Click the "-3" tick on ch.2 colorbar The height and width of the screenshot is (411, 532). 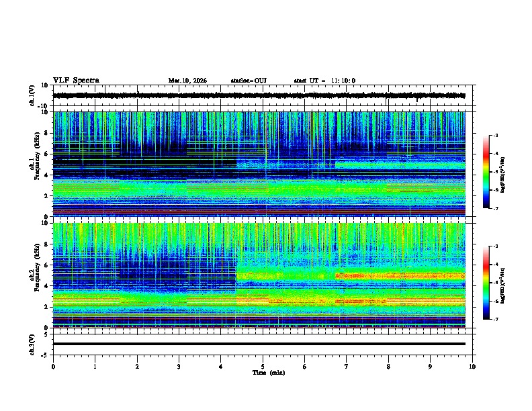(x=495, y=246)
